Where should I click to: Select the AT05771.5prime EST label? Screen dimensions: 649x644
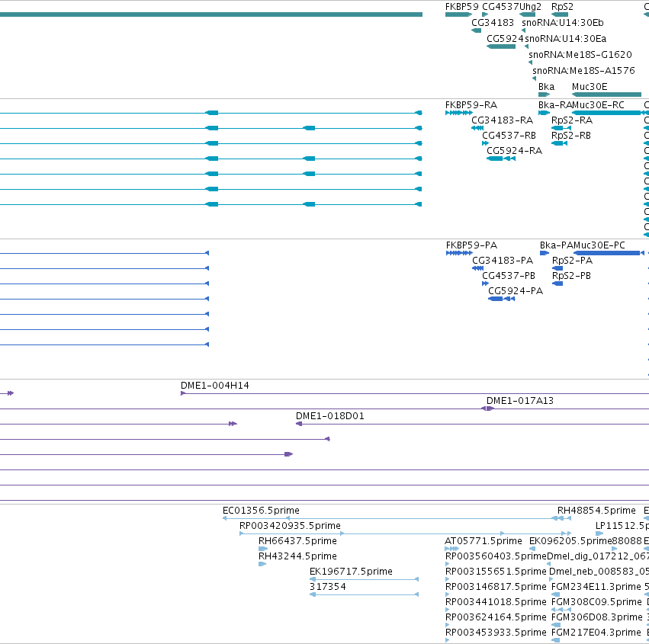[484, 541]
